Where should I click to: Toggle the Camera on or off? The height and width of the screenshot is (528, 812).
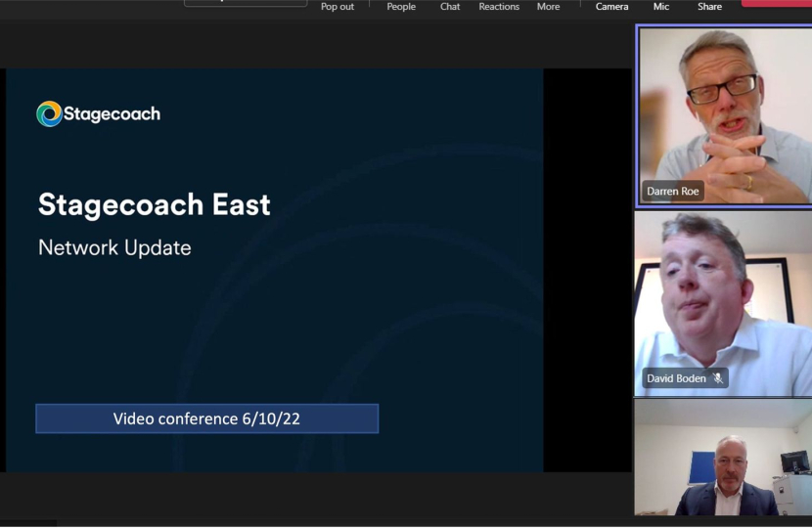click(611, 7)
